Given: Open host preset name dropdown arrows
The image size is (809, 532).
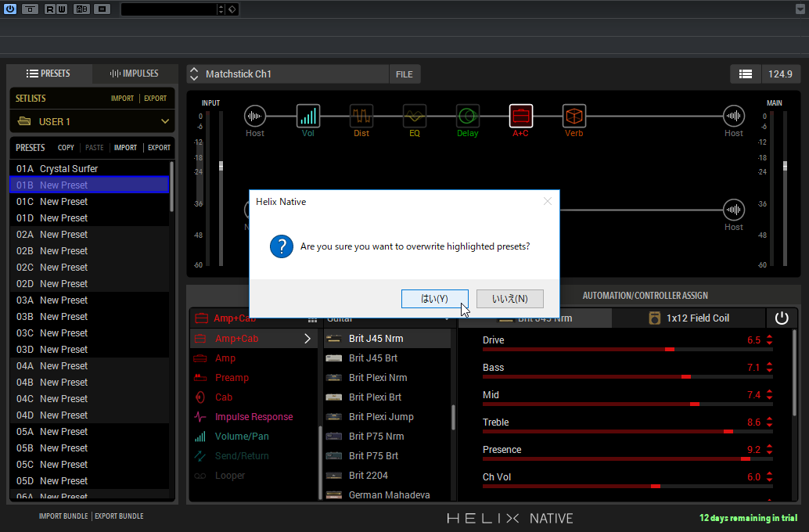Looking at the screenshot, I should point(221,9).
